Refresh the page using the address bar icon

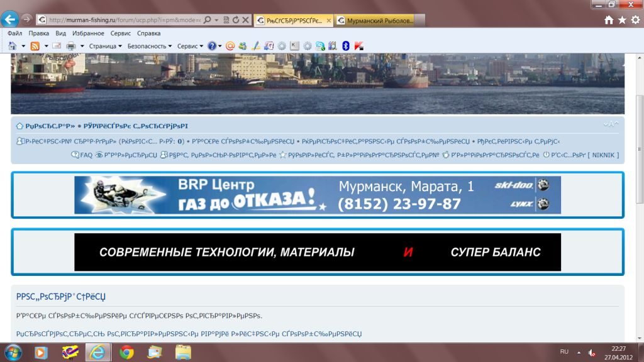point(235,20)
